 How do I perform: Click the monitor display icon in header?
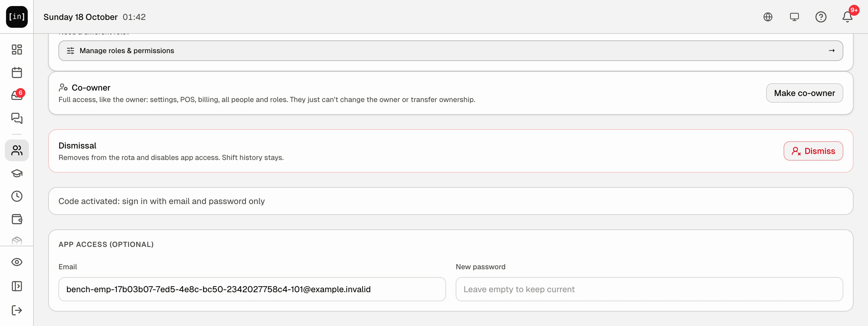point(794,17)
